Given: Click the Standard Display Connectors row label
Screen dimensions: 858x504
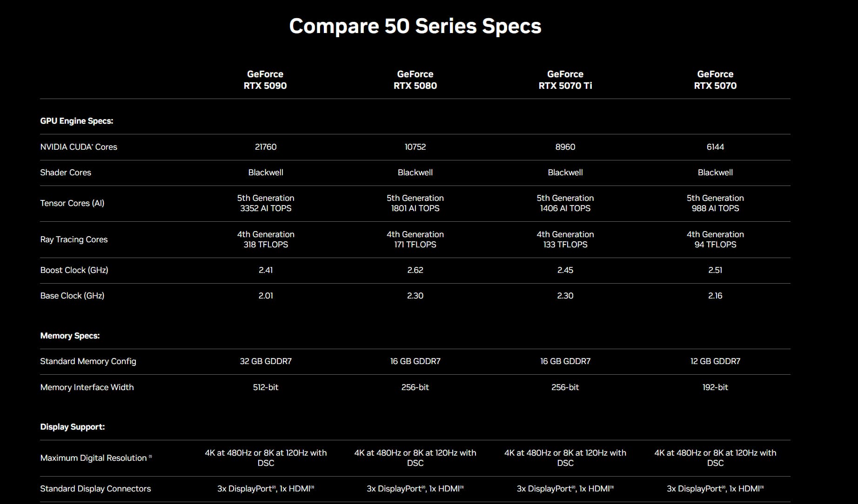Looking at the screenshot, I should [x=95, y=489].
